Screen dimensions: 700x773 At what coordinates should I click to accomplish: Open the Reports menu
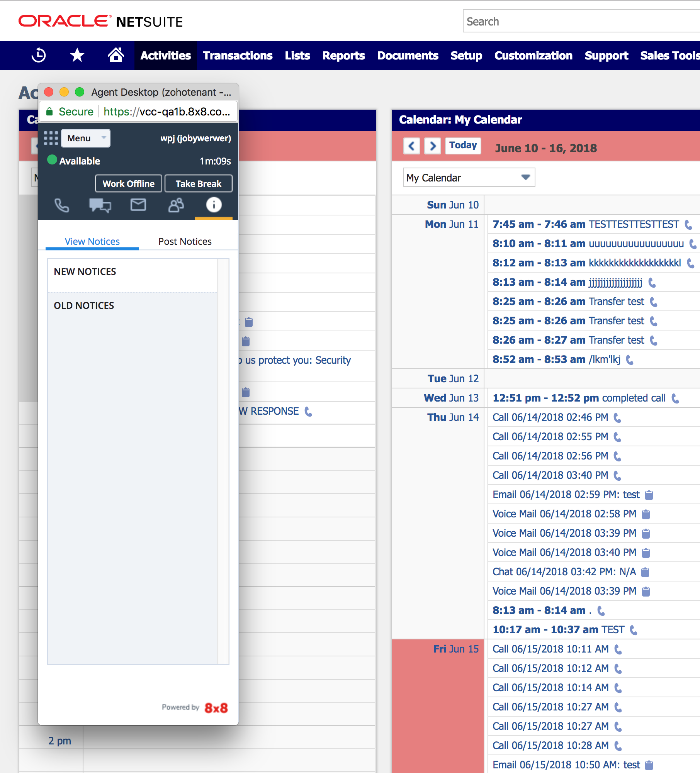343,56
